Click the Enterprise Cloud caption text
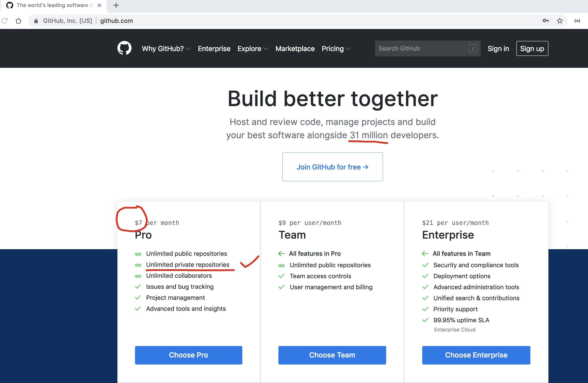This screenshot has height=383, width=588. click(455, 330)
